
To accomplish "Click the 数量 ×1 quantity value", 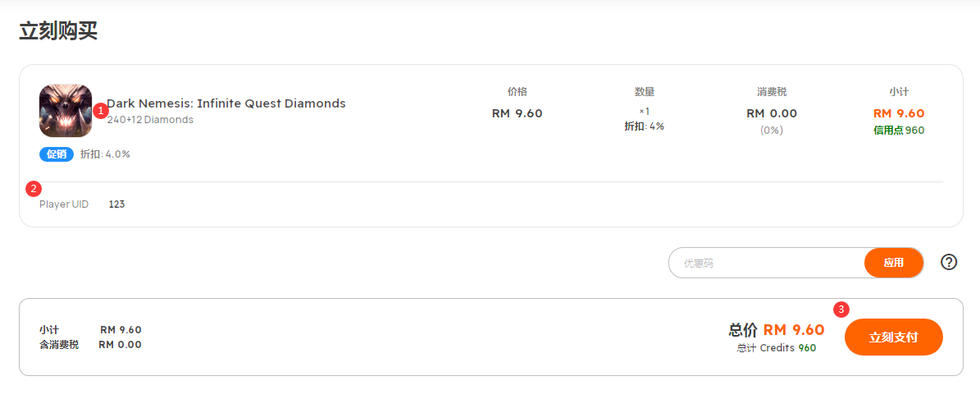I will (x=645, y=112).
